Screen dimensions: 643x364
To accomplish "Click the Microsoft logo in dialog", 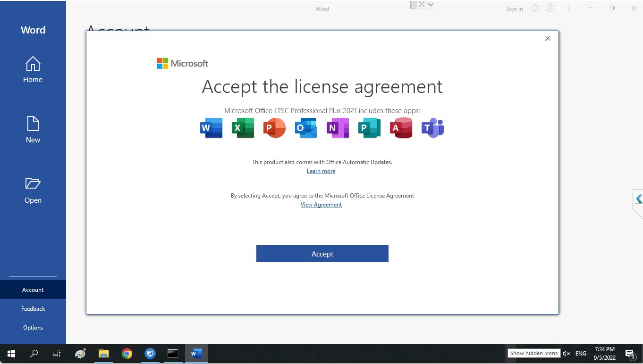I will coord(183,64).
